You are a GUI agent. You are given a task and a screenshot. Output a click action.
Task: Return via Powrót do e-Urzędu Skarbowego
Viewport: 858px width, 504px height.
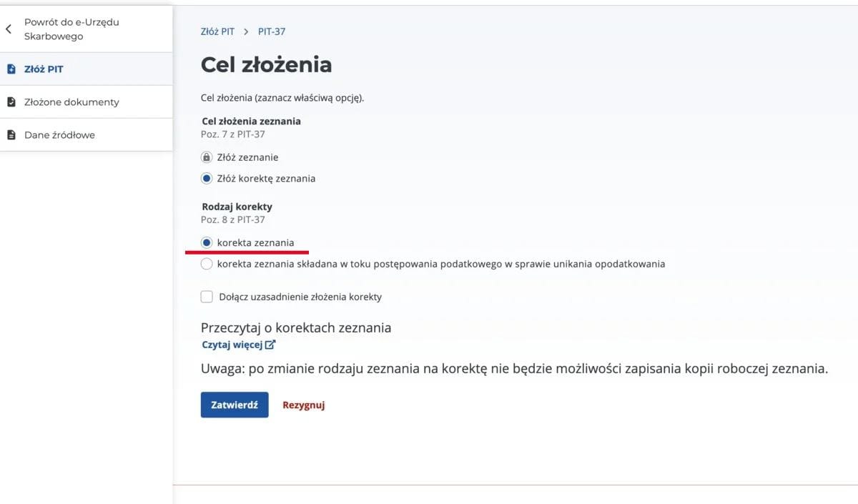coord(87,29)
